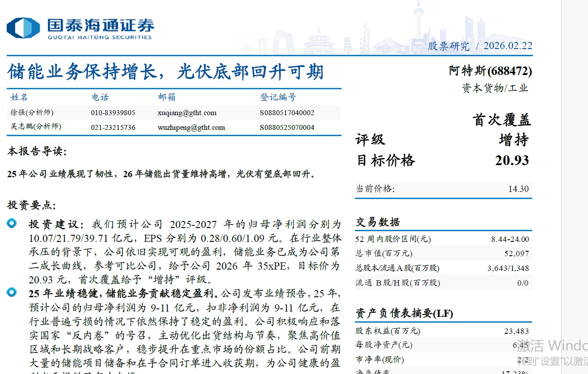The width and height of the screenshot is (588, 374).
Task: Click the 交易数据 section heading
Action: coord(378,222)
